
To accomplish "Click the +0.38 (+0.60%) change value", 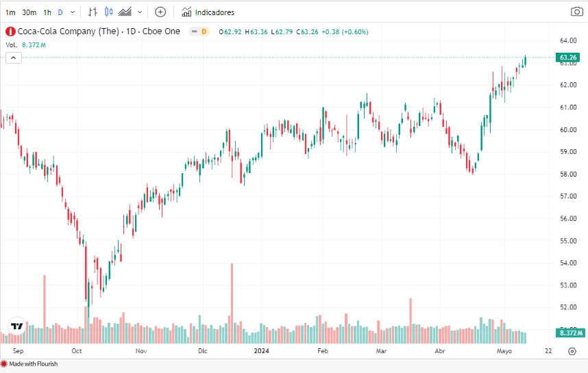I will tap(345, 32).
